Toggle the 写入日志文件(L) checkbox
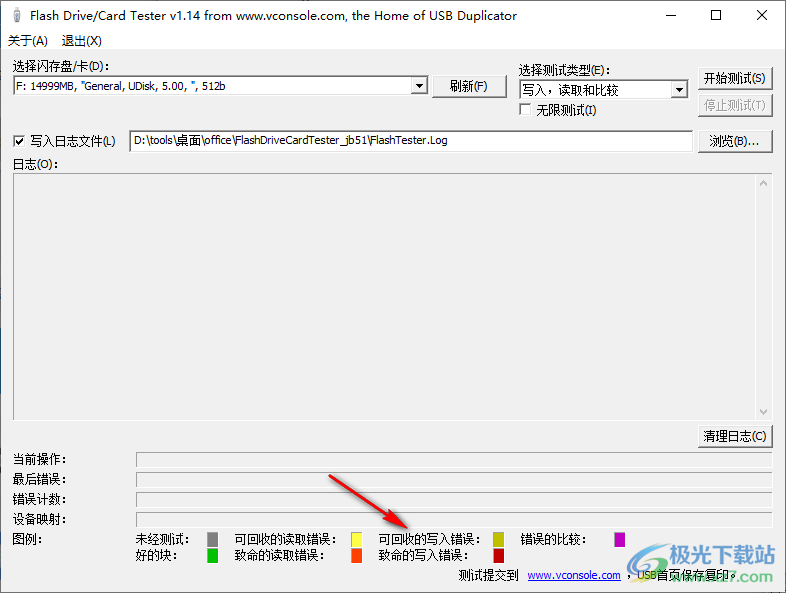Screen dimensions: 786x593 pyautogui.click(x=19, y=141)
